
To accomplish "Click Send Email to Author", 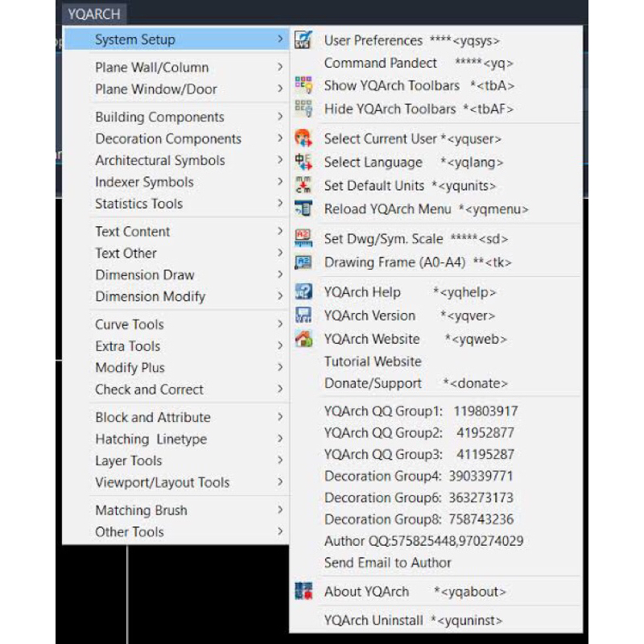I will tap(436, 563).
